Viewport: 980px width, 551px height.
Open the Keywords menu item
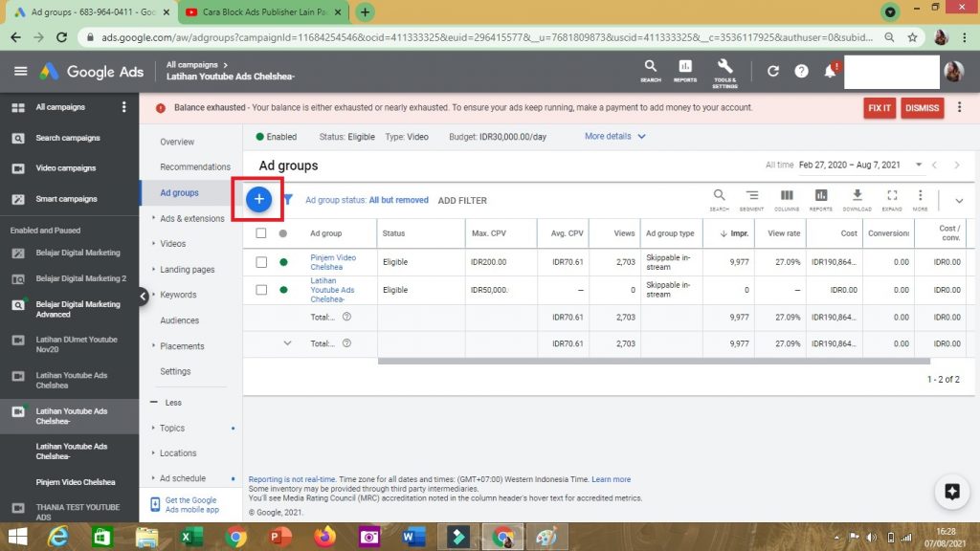click(x=178, y=295)
